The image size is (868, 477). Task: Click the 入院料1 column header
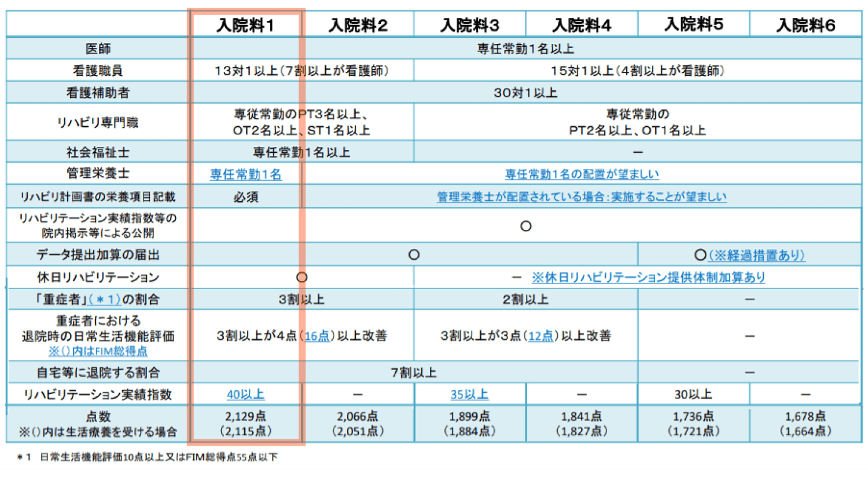tap(246, 25)
